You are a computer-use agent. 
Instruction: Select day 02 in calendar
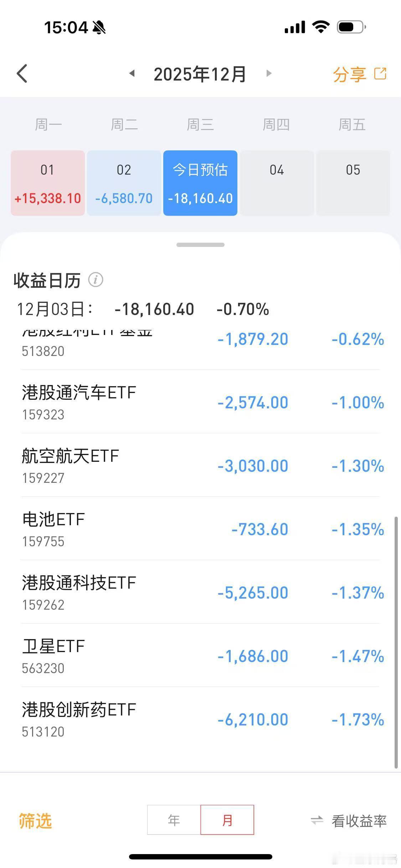[x=124, y=183]
